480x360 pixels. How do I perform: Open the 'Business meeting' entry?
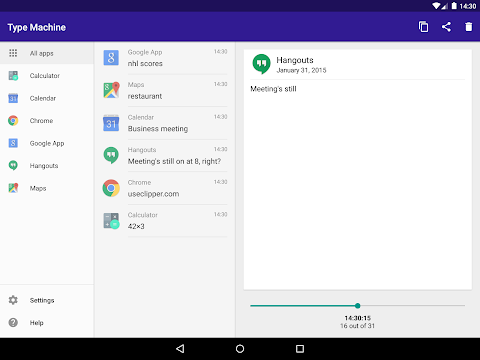click(x=165, y=123)
